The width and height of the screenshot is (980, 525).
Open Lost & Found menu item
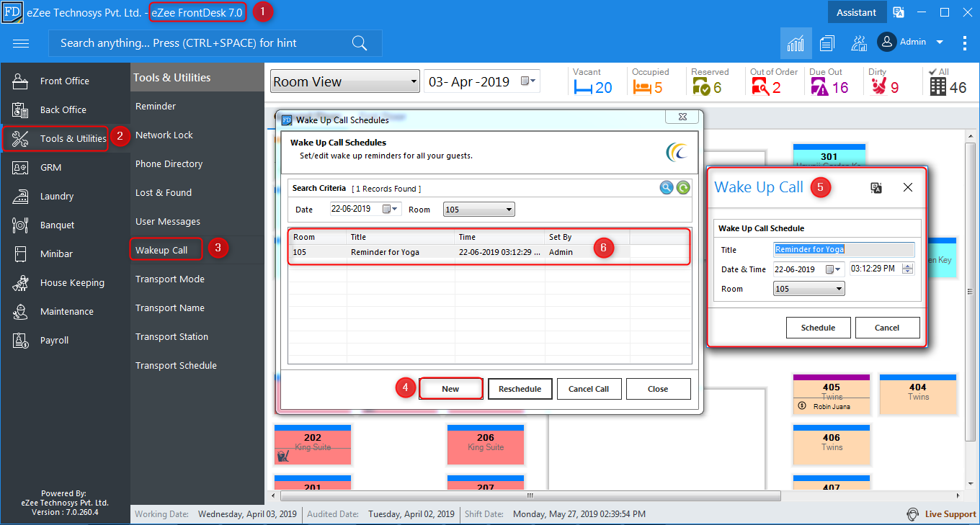(164, 192)
